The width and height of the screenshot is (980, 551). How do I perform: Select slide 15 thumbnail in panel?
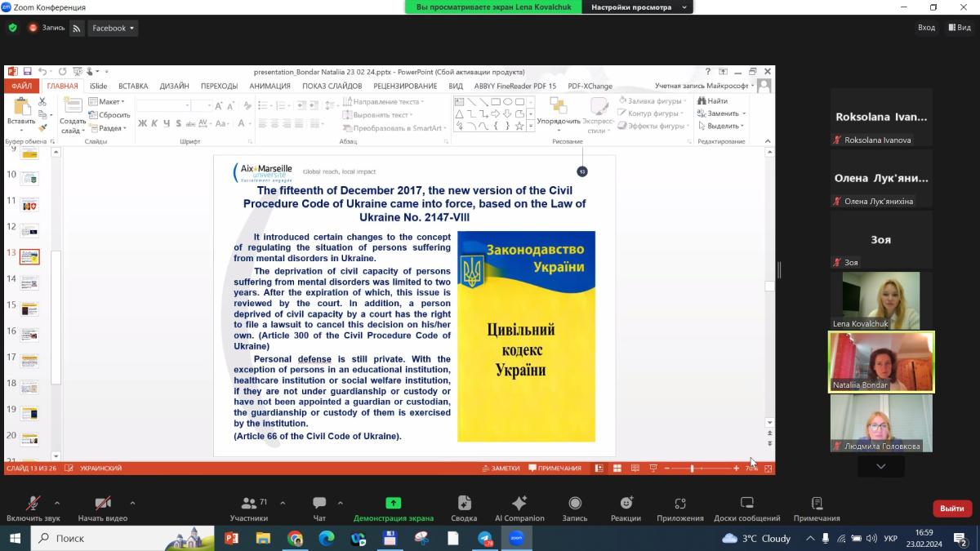click(29, 309)
